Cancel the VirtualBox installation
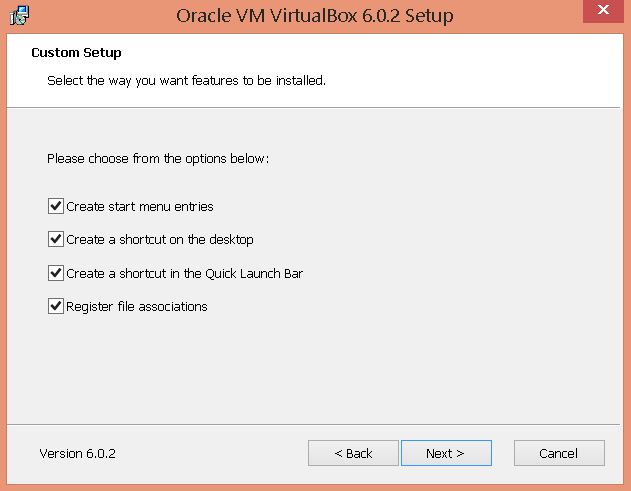Image resolution: width=631 pixels, height=491 pixels. [x=558, y=453]
